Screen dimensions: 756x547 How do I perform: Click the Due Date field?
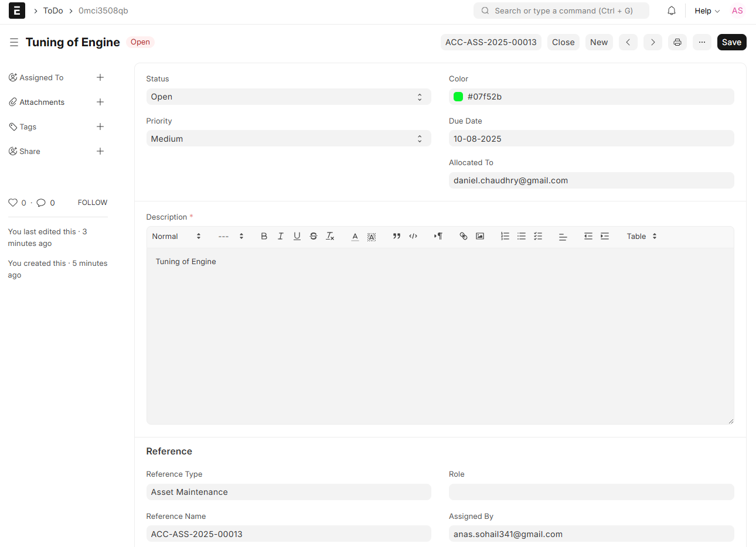(591, 139)
